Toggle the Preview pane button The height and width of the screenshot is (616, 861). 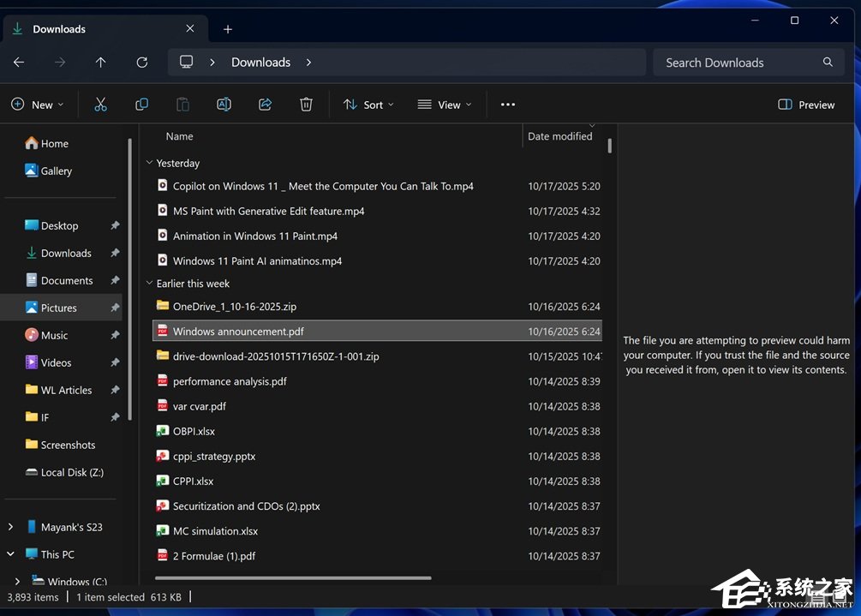[x=806, y=105]
